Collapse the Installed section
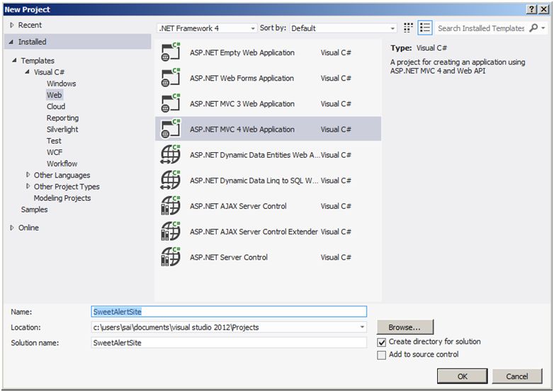Image resolution: width=554 pixels, height=392 pixels. pyautogui.click(x=11, y=42)
